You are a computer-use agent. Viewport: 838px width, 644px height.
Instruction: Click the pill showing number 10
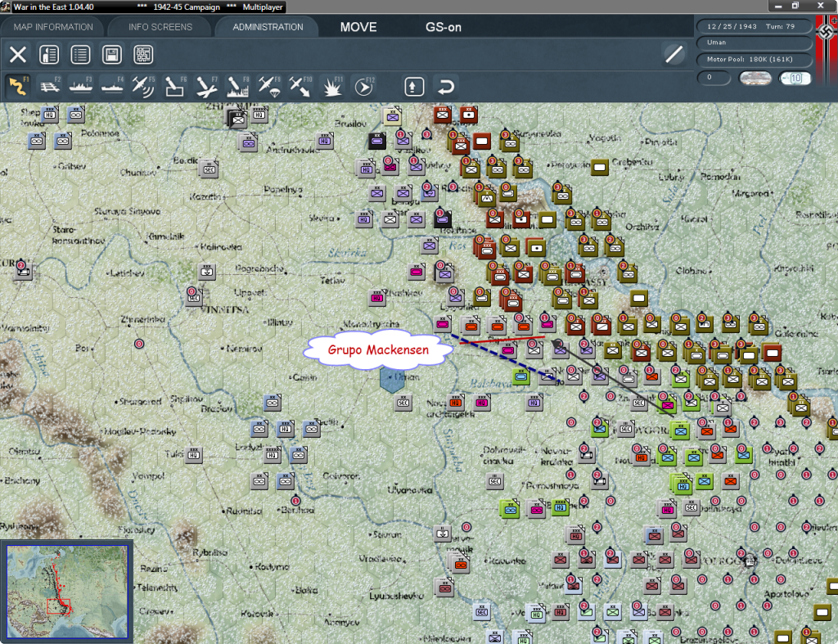(x=795, y=78)
